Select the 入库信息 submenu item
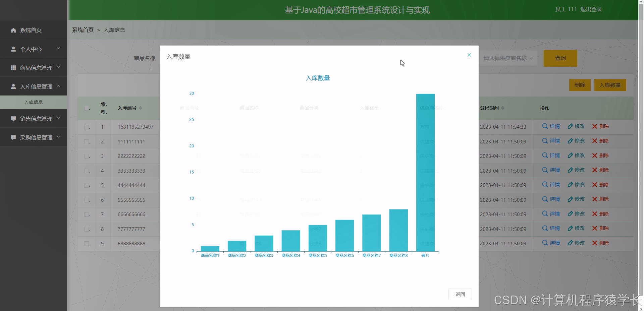The height and width of the screenshot is (311, 644). coord(34,102)
